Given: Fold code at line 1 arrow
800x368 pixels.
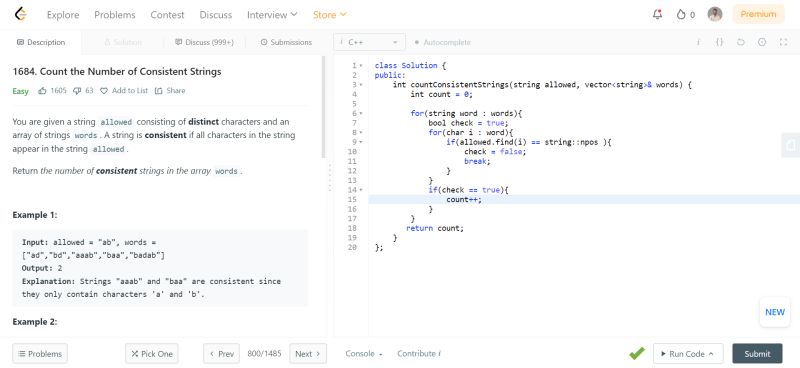Looking at the screenshot, I should (x=361, y=66).
